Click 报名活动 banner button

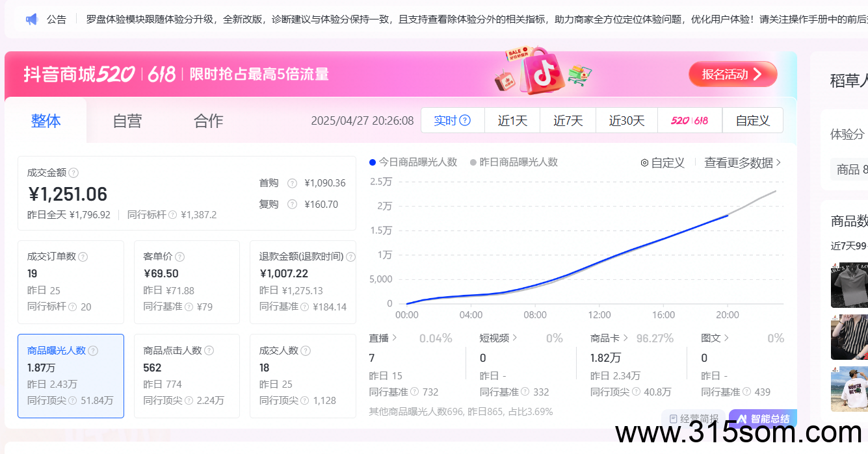pos(733,74)
